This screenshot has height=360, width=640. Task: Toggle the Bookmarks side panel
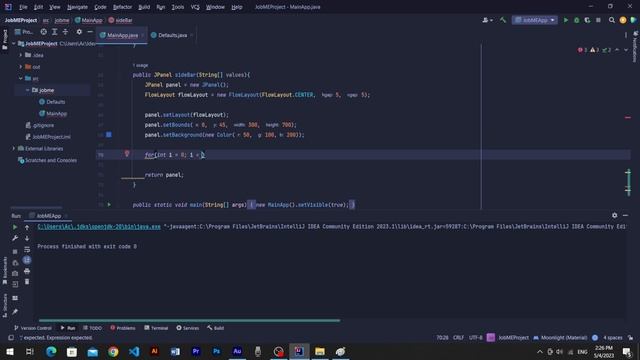[x=4, y=271]
